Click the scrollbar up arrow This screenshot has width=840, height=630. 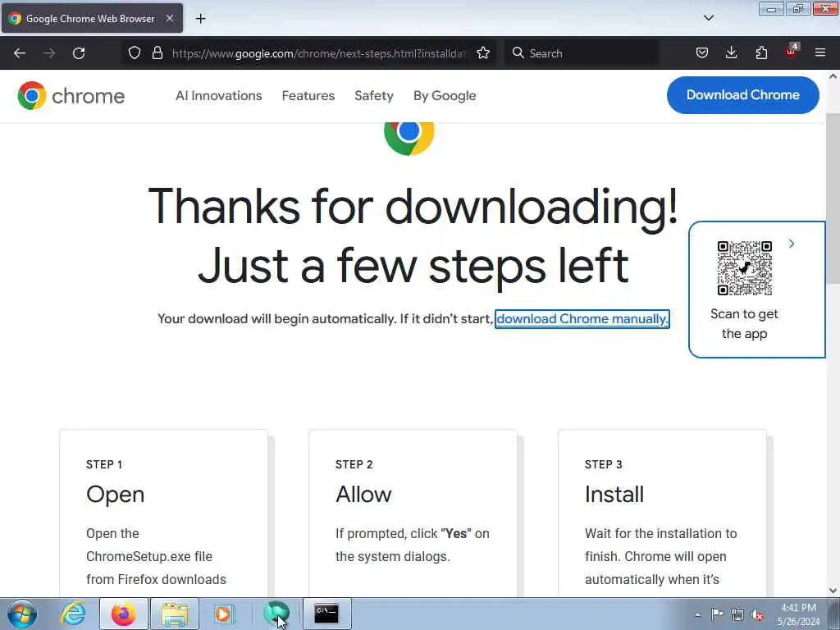(833, 76)
